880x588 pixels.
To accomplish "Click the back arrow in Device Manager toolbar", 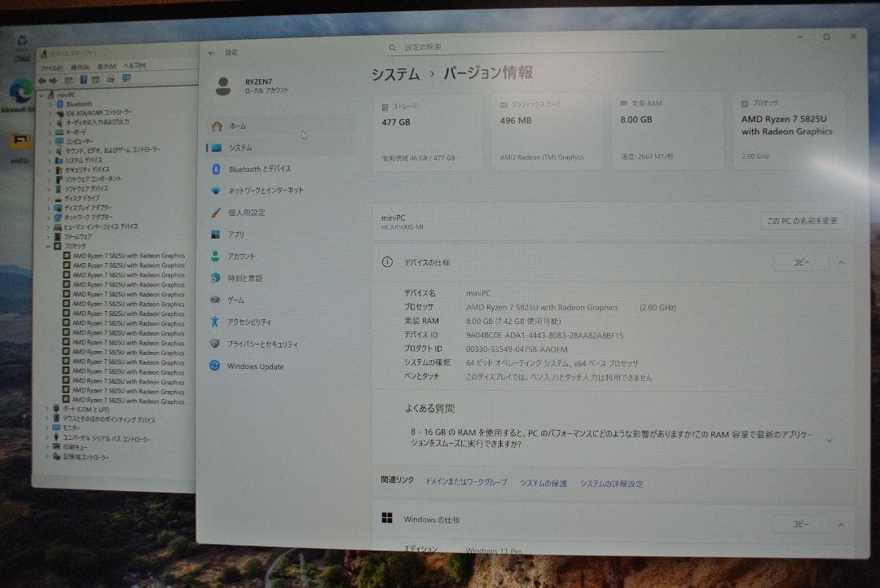I will point(42,79).
